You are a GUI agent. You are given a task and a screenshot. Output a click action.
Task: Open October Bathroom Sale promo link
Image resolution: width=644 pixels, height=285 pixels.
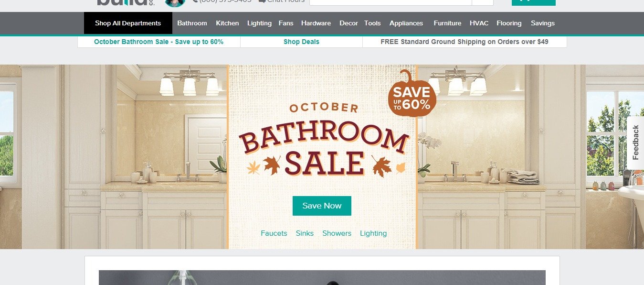pyautogui.click(x=158, y=42)
